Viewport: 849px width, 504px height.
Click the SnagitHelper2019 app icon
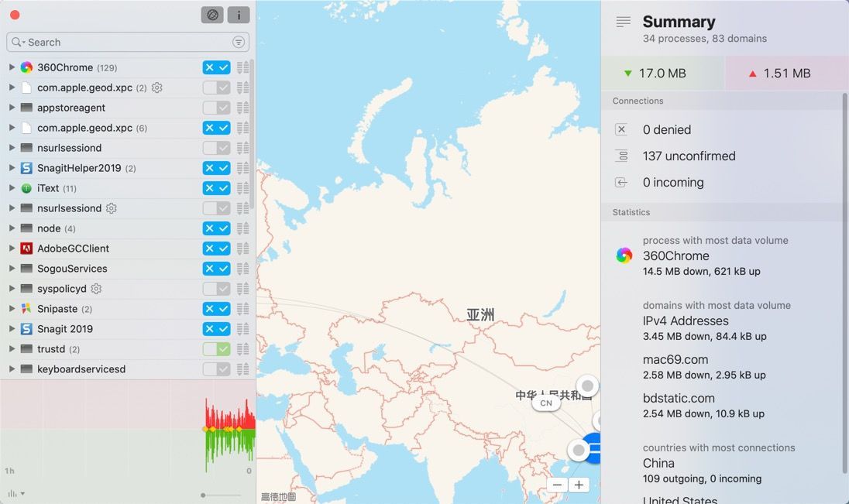point(26,168)
